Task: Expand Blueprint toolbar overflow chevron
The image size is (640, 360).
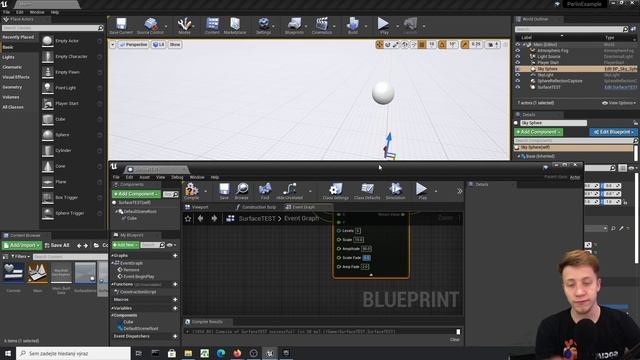Action: coord(460,191)
